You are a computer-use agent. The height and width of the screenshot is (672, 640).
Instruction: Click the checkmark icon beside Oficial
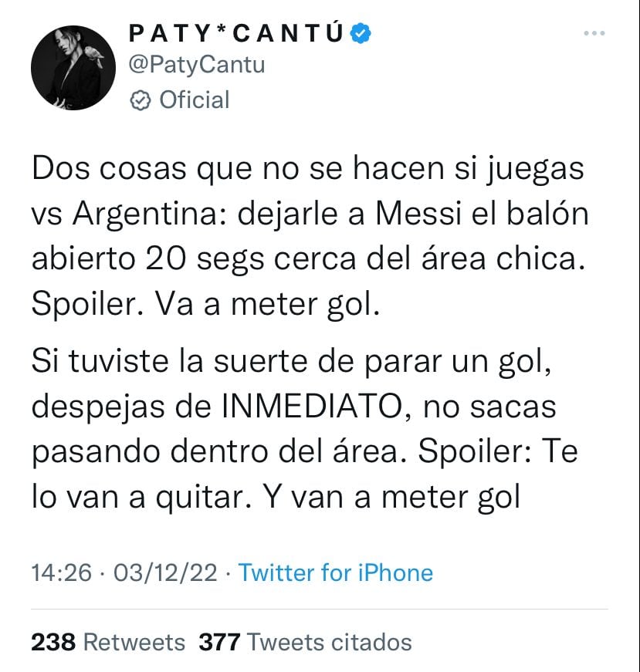(x=140, y=100)
